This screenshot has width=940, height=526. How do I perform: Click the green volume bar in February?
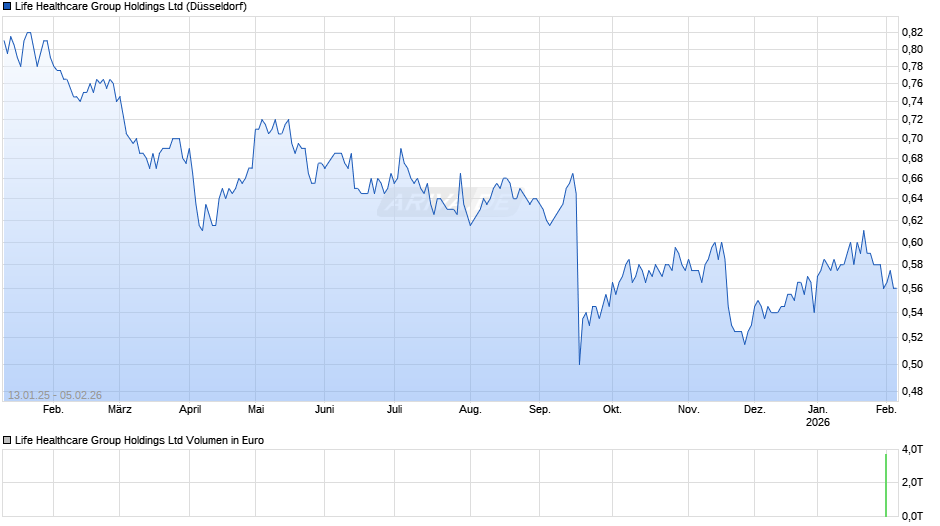pyautogui.click(x=885, y=485)
